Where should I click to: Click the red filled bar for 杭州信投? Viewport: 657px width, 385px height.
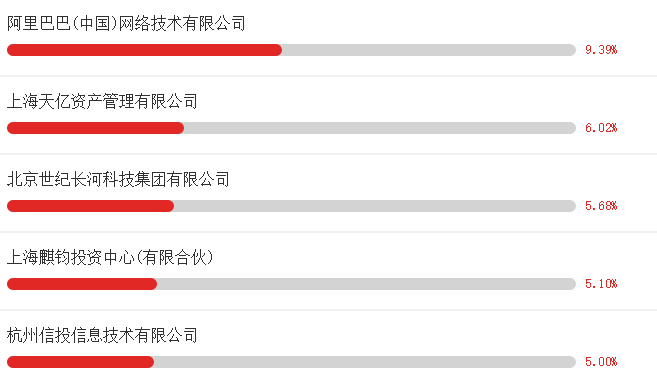click(80, 362)
